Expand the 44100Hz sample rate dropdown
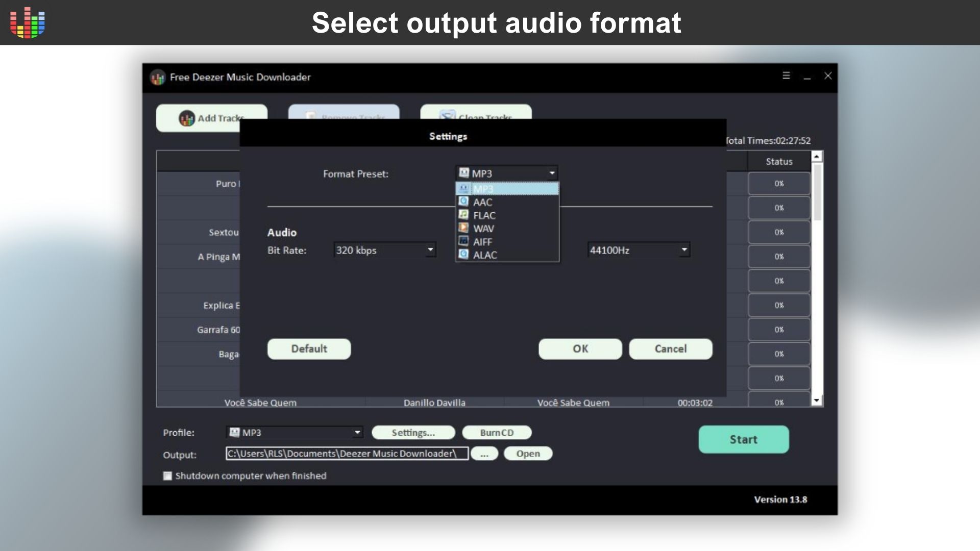980x551 pixels. point(684,250)
